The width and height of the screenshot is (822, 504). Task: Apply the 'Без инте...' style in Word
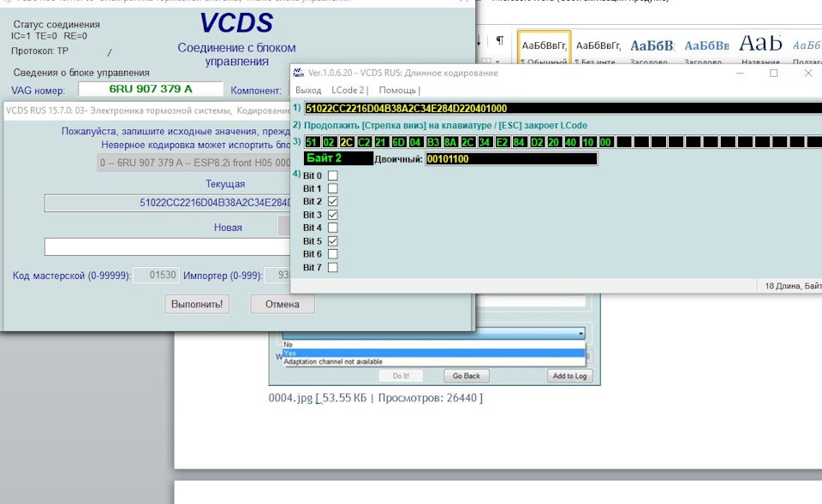(599, 49)
